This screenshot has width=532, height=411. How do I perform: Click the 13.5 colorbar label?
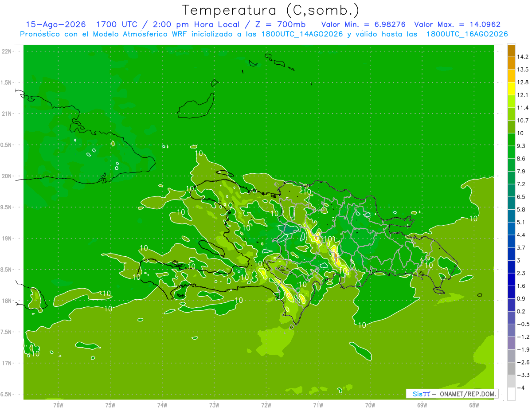point(523,70)
